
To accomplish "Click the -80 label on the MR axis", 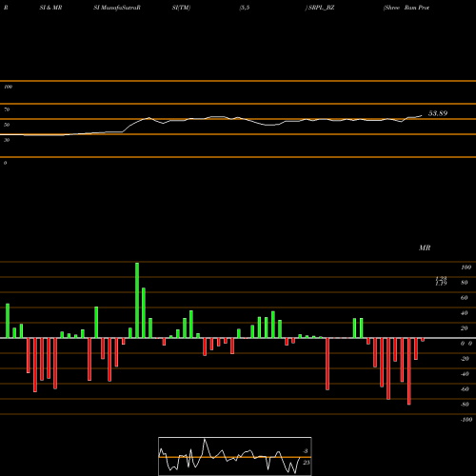I will pos(465,405).
